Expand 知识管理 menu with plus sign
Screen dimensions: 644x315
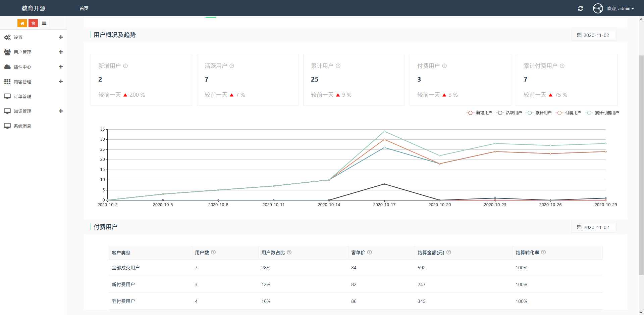[x=61, y=111]
